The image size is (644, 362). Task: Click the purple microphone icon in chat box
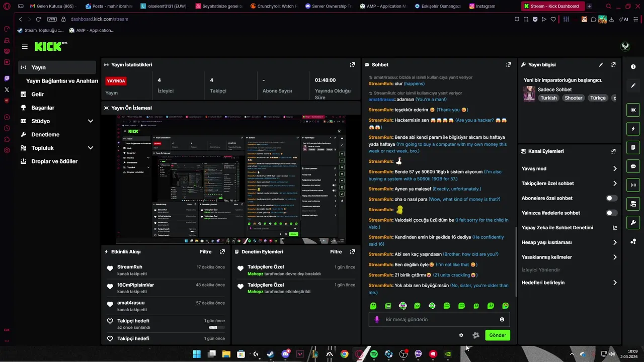[x=377, y=320]
